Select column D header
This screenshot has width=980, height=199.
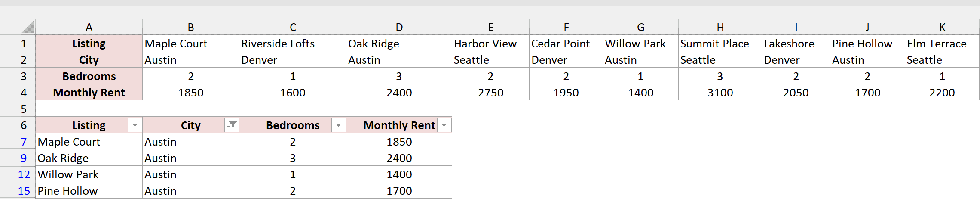coord(399,27)
